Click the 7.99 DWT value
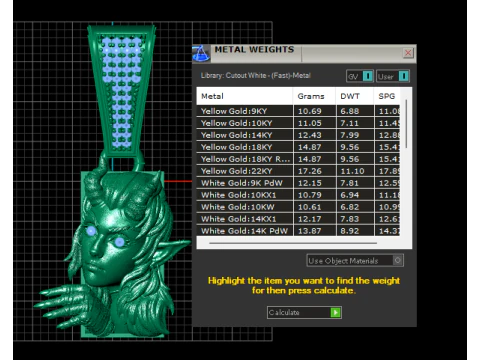The height and width of the screenshot is (360, 480). (x=350, y=135)
